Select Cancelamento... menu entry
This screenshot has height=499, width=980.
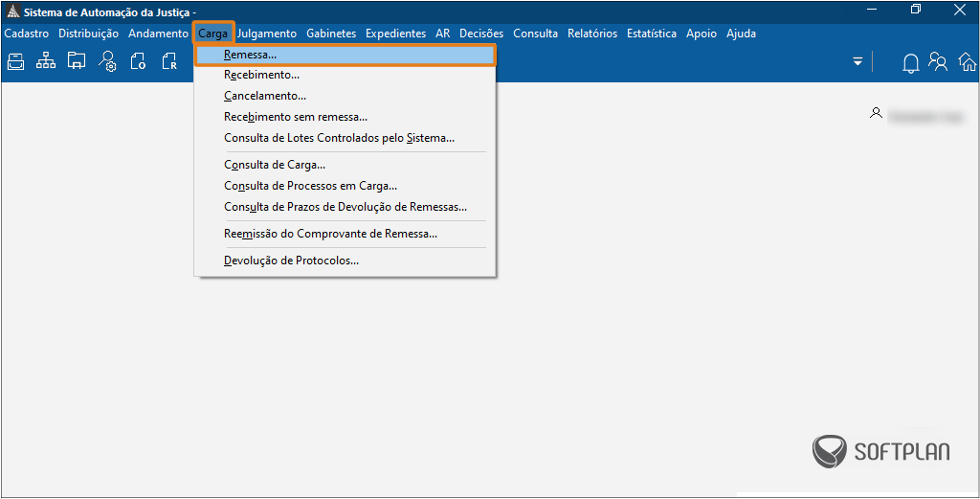pos(345,97)
